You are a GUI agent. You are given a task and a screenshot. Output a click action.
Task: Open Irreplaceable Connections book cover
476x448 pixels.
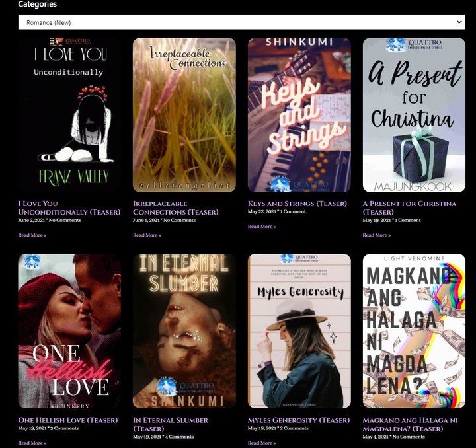click(x=184, y=115)
